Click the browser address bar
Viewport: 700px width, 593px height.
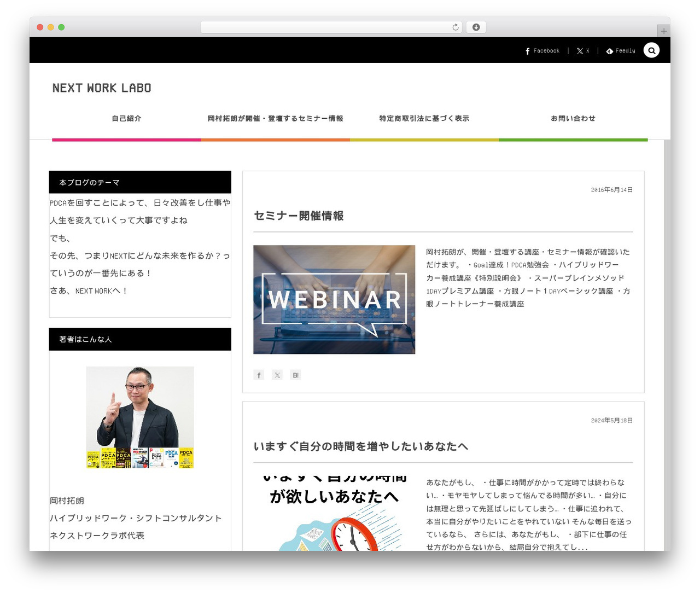[331, 27]
